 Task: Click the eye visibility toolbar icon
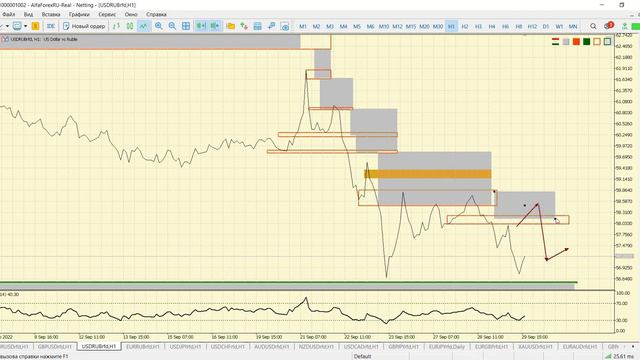(285, 26)
